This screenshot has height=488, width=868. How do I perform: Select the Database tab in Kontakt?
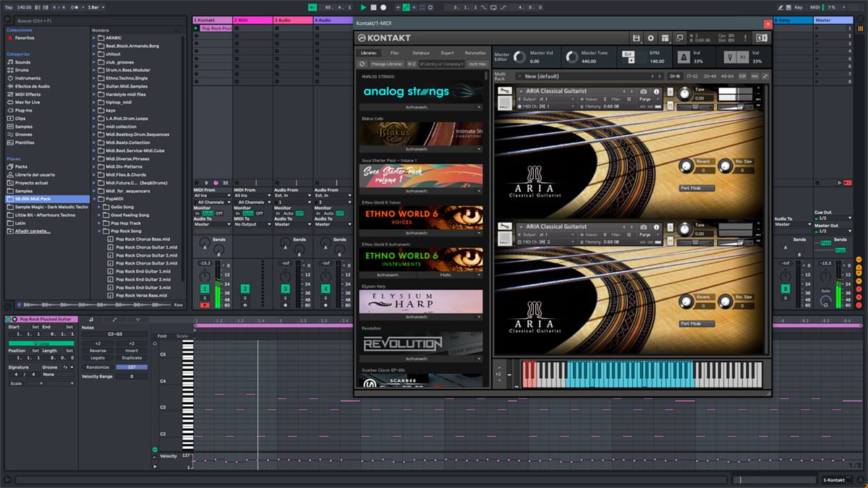421,53
